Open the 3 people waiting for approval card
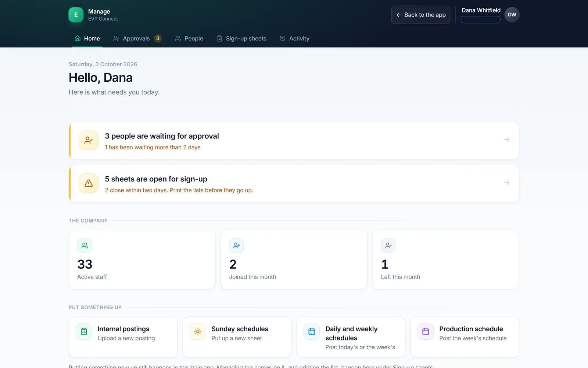 [294, 141]
